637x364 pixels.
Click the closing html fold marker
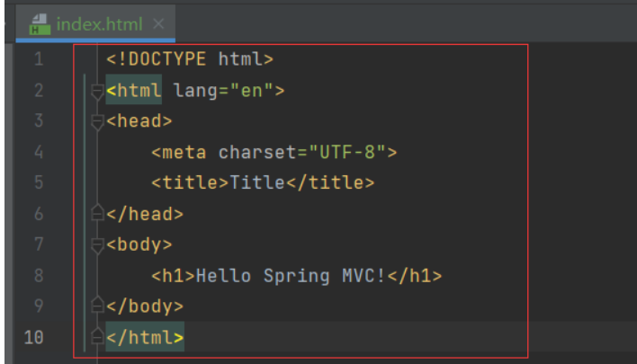click(97, 335)
